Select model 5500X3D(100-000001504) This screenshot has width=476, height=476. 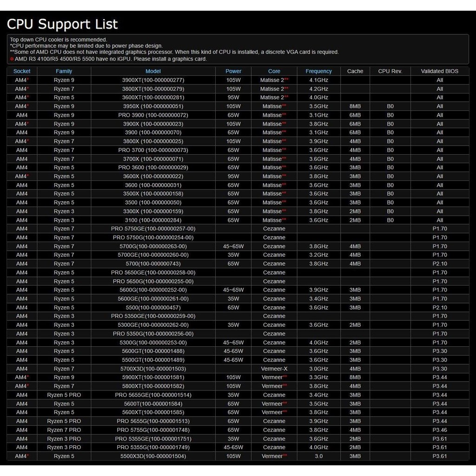[153, 456]
